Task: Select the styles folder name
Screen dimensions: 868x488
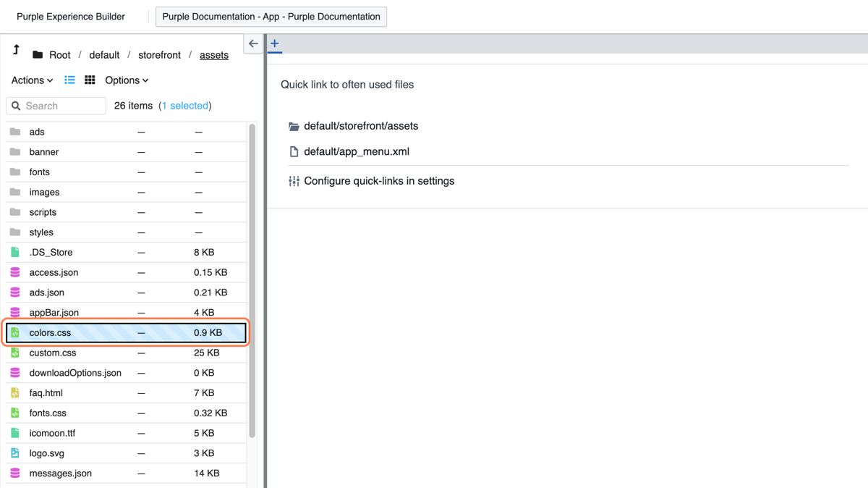Action: click(41, 232)
